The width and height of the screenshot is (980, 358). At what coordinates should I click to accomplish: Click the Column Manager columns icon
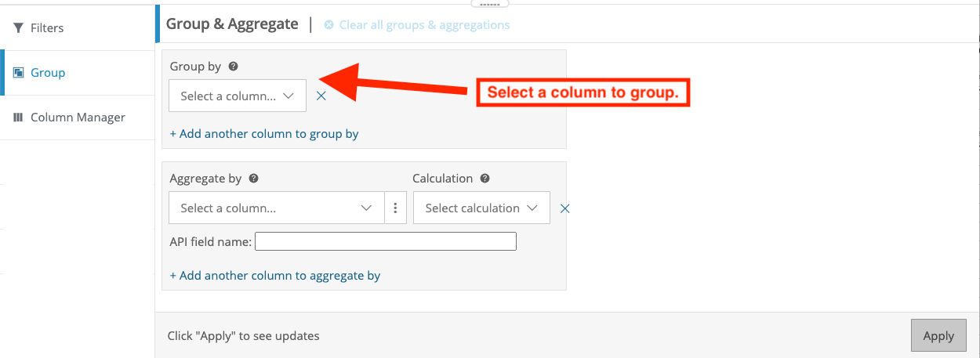18,118
